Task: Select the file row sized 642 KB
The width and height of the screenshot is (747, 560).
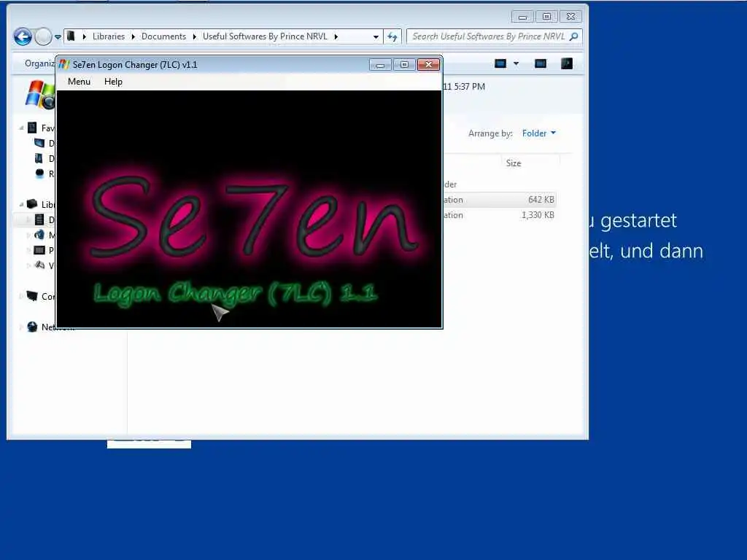Action: pyautogui.click(x=500, y=200)
